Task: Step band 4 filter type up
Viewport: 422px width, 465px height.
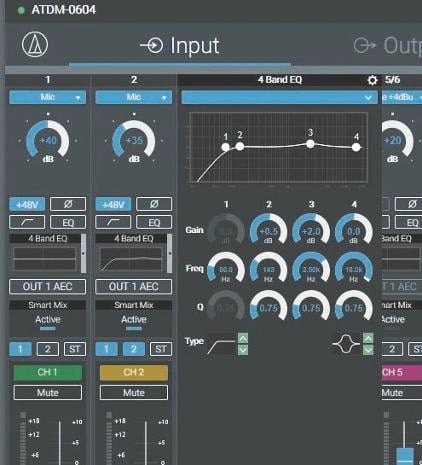Action: click(x=368, y=338)
